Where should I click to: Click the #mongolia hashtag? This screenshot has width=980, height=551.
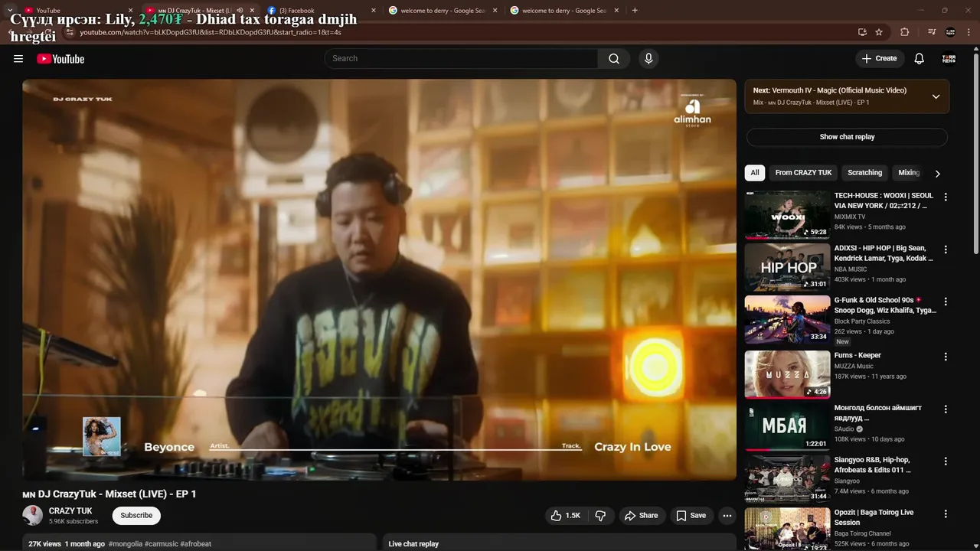pyautogui.click(x=126, y=544)
